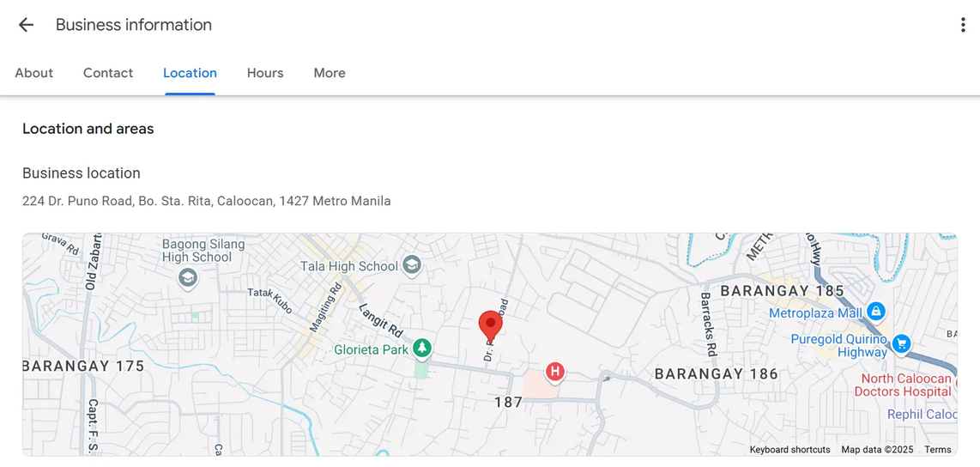Click the BARANGAY 186 map label
980x467 pixels.
717,373
